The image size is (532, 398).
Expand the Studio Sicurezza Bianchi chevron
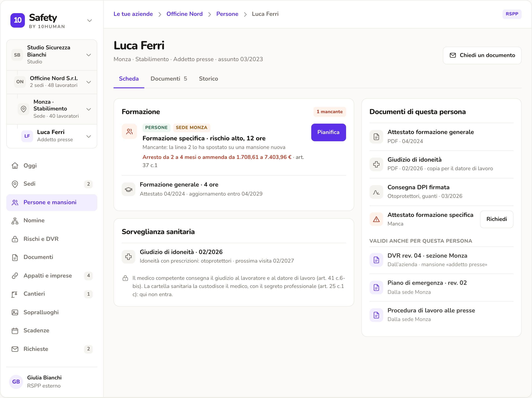click(88, 55)
